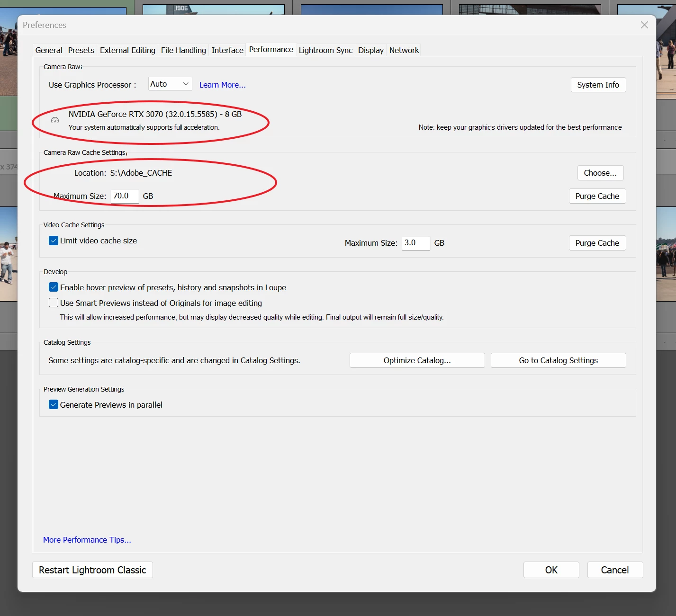Go to the Display tab
Viewport: 676px width, 616px height.
(x=371, y=50)
